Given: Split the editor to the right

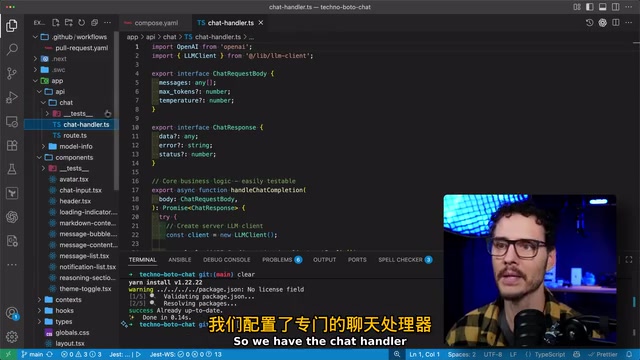Looking at the screenshot, I should pyautogui.click(x=616, y=23).
